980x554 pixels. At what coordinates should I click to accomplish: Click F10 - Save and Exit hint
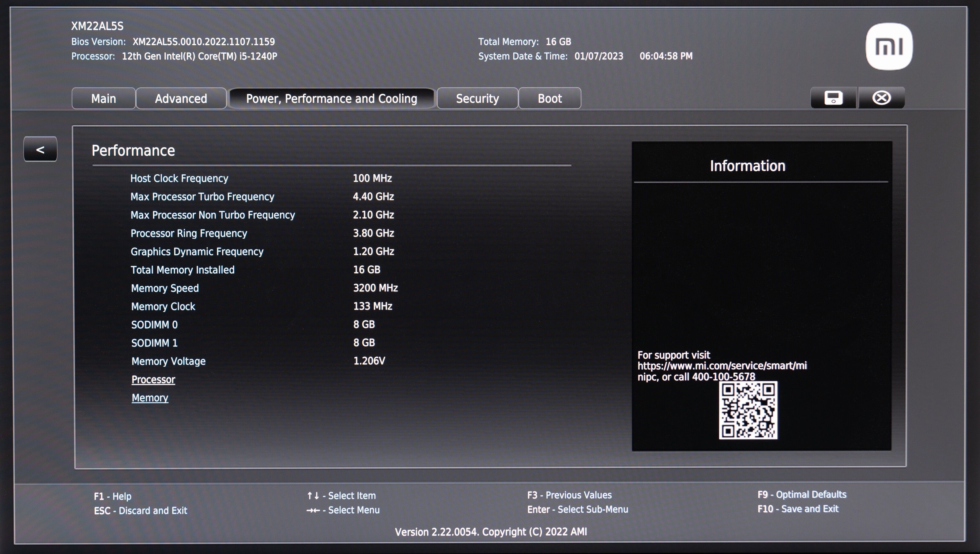click(x=798, y=509)
